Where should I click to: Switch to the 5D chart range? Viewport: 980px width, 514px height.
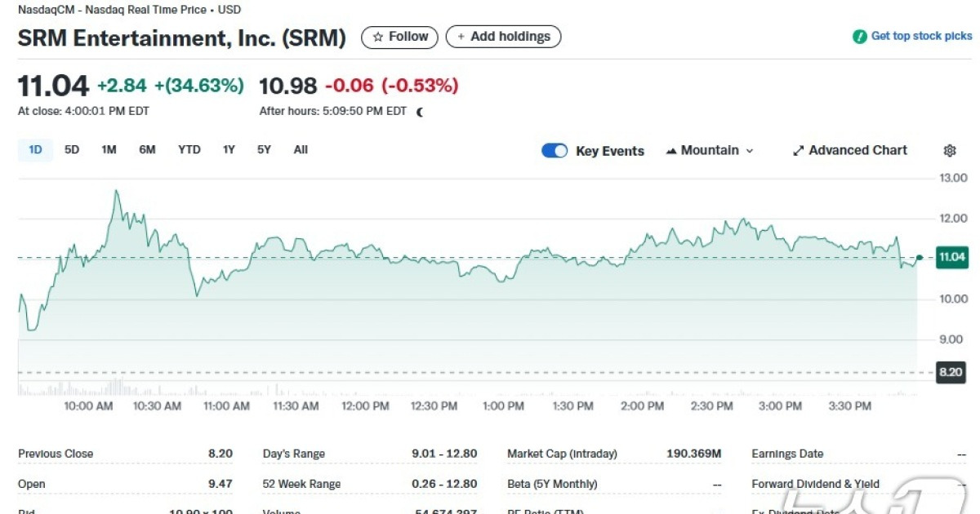point(71,149)
